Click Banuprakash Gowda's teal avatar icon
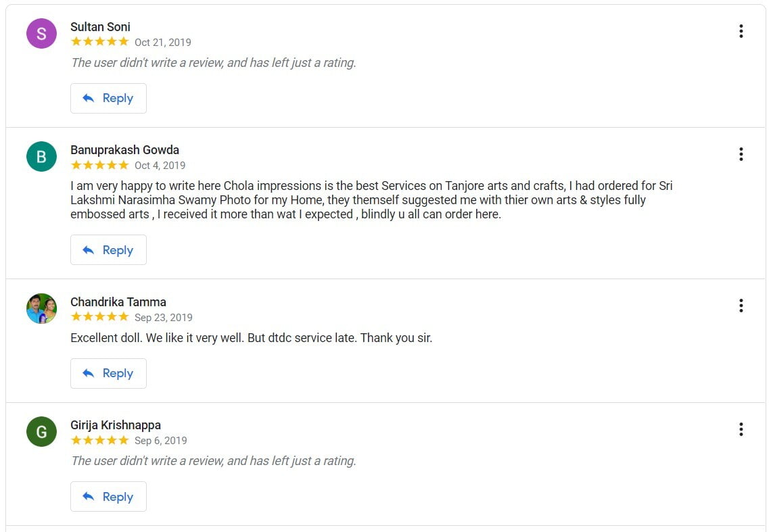 41,157
